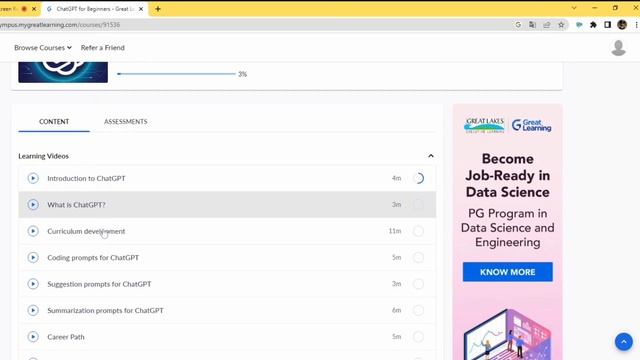
Task: Play Suggestion prompts for ChatGPT icon
Action: click(x=33, y=284)
